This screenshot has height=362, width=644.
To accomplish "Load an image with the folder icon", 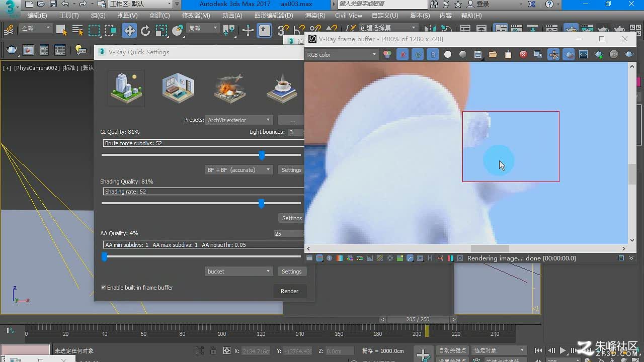I will 493,54.
